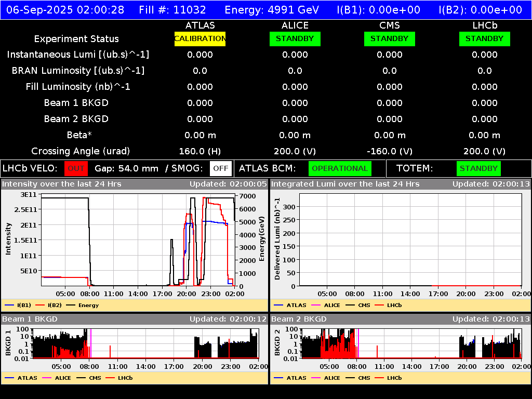This screenshot has width=532, height=399.
Task: Click ATLAS legend entry in Beam 1 BKGD chart
Action: coord(21,378)
